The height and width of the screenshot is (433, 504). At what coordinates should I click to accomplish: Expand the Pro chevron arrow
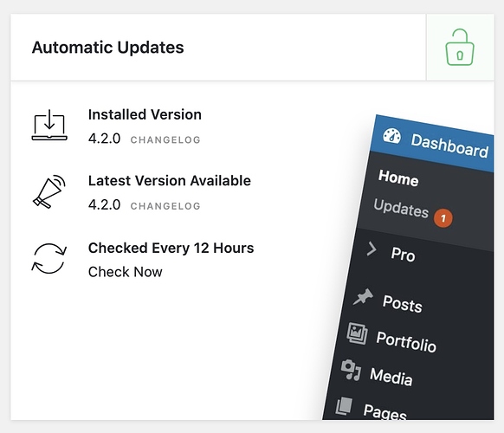coord(372,249)
